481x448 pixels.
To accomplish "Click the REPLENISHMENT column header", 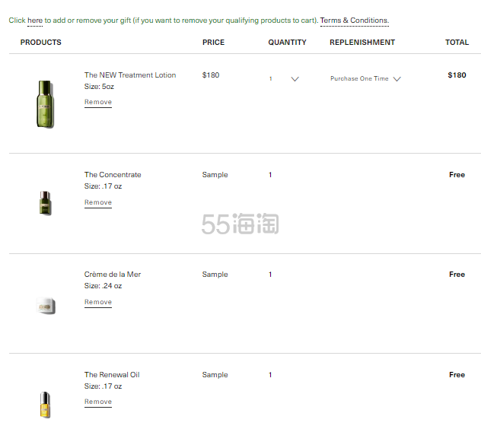I will (362, 43).
